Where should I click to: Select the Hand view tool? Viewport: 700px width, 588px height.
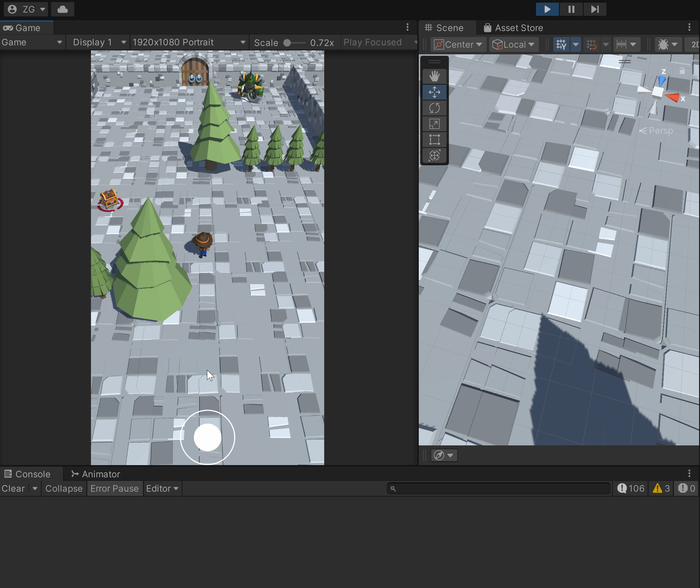(x=434, y=76)
